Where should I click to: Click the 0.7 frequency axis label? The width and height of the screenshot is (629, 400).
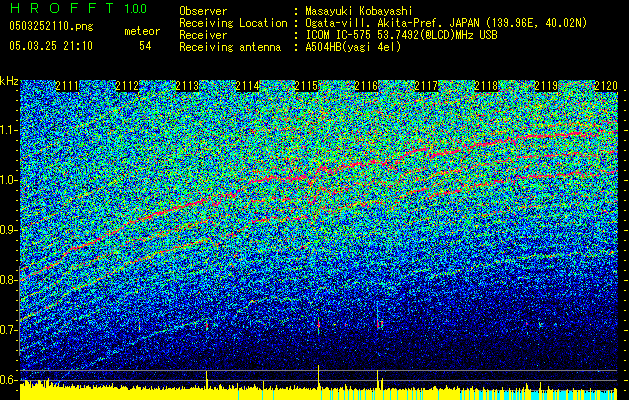point(9,330)
